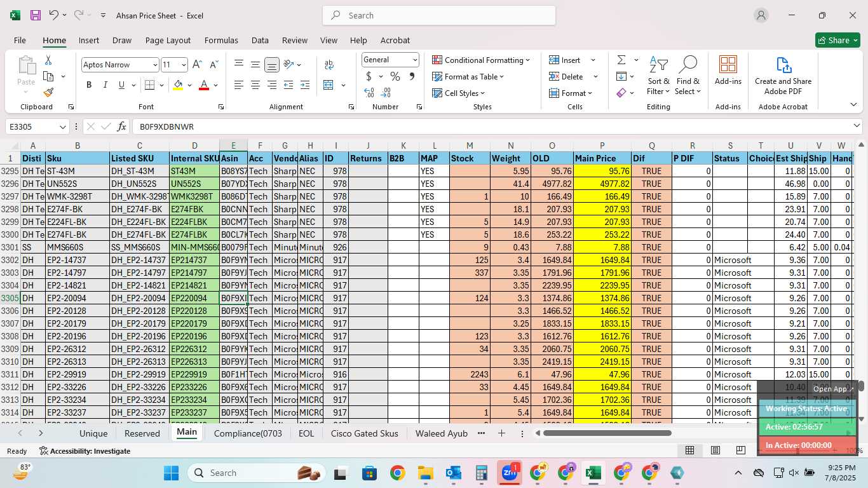Expand the Name Box E3305 dropdown
The height and width of the screenshot is (488, 868).
pyautogui.click(x=62, y=127)
